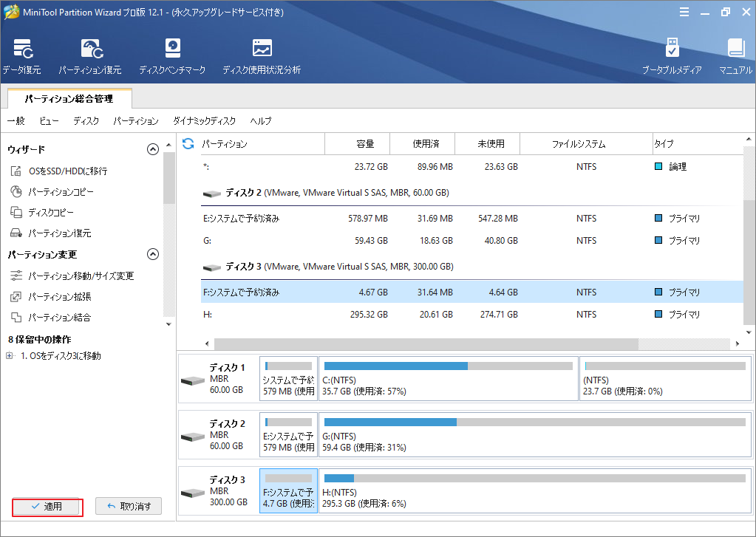Click the プライマリ color square in the H: row
The image size is (756, 537).
coord(658,314)
